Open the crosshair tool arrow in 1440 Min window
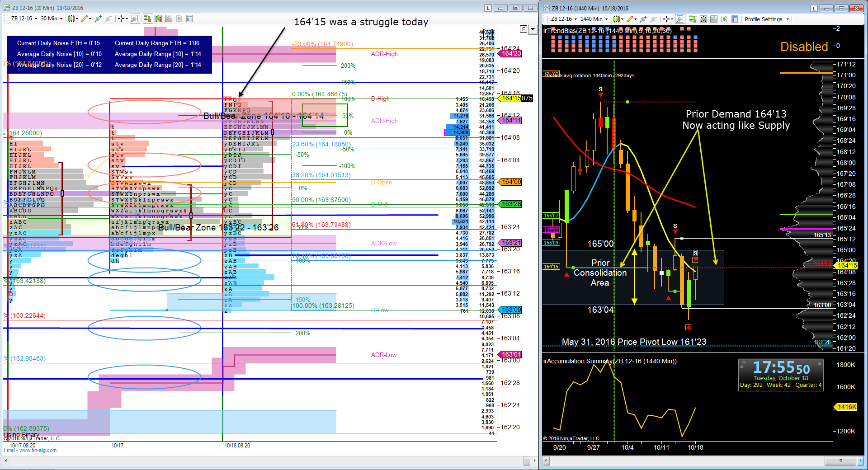 click(672, 19)
